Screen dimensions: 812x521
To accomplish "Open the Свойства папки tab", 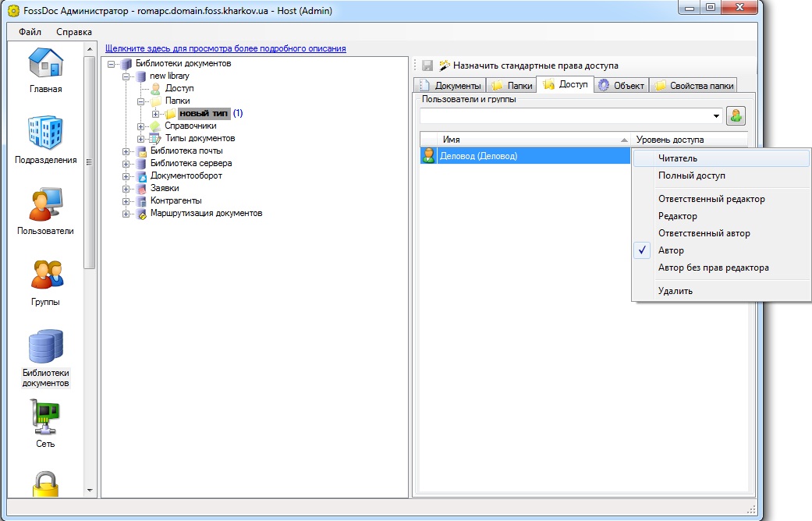I will 693,86.
